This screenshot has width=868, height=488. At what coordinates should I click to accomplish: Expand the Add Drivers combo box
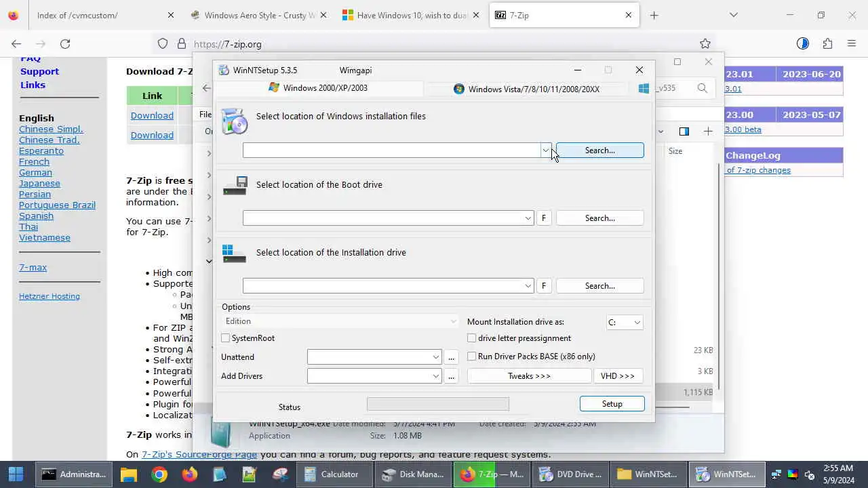point(436,376)
